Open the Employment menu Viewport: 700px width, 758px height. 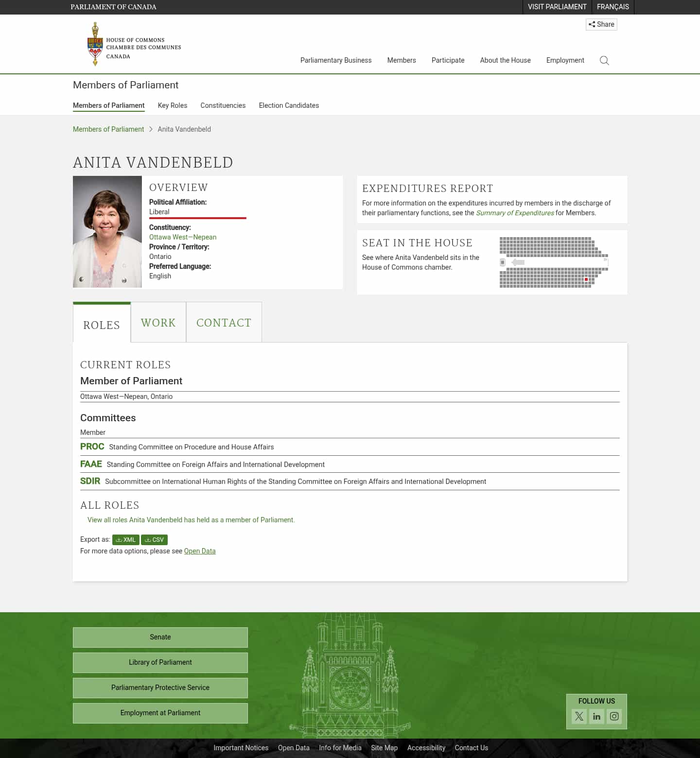click(565, 60)
